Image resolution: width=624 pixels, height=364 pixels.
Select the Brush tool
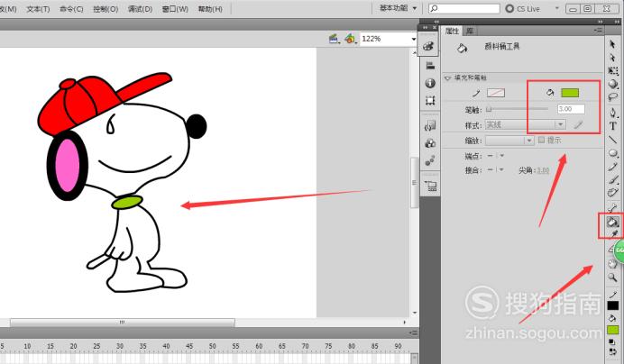[613, 180]
